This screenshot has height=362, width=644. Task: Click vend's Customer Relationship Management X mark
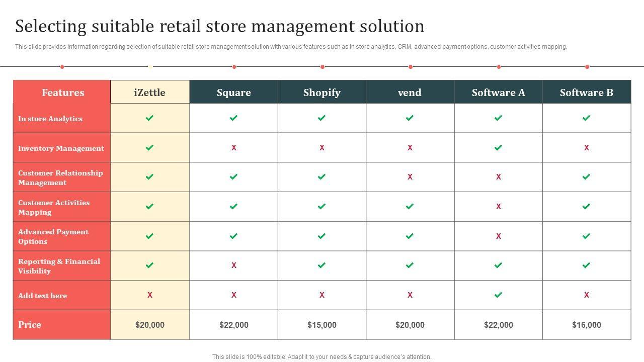(410, 177)
